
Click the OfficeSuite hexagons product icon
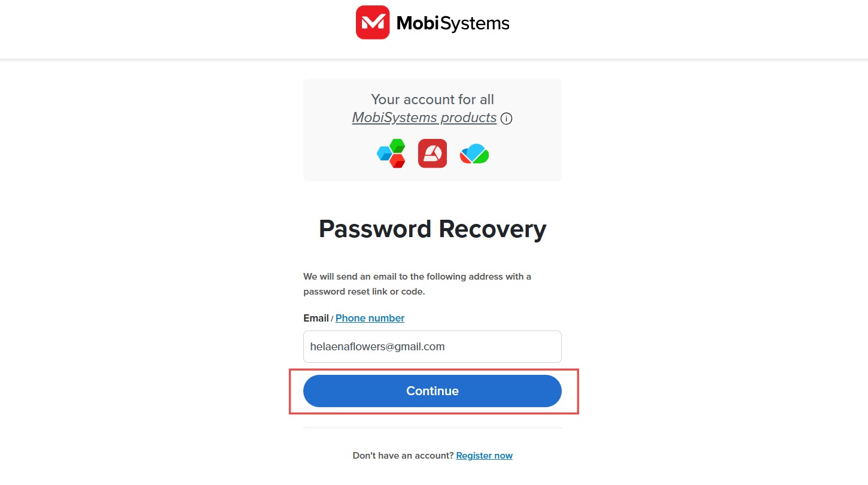[391, 153]
